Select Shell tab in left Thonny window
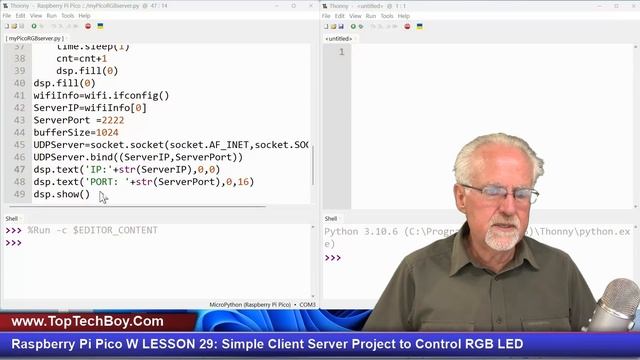This screenshot has width=640, height=360. click(x=12, y=219)
